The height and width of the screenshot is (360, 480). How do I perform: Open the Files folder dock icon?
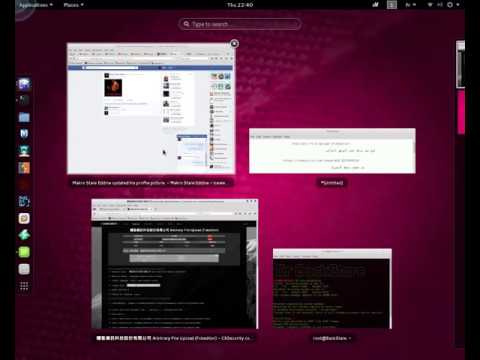click(24, 117)
